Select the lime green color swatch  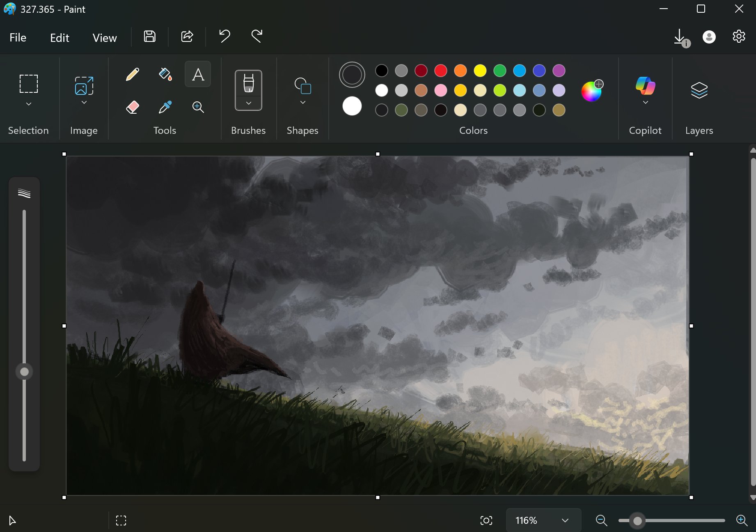500,90
